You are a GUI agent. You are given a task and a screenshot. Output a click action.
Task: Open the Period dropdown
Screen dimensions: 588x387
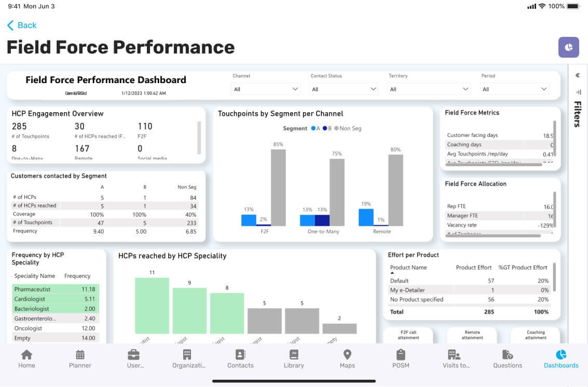(x=514, y=89)
